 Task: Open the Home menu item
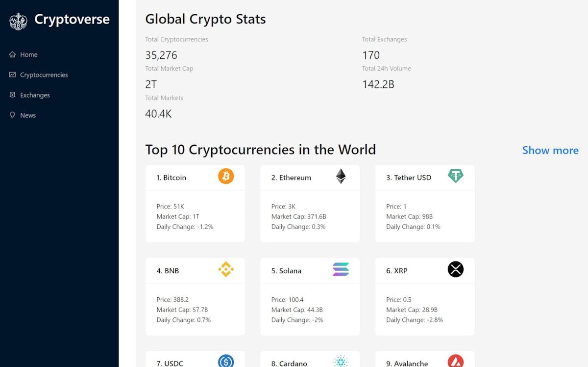pyautogui.click(x=28, y=54)
